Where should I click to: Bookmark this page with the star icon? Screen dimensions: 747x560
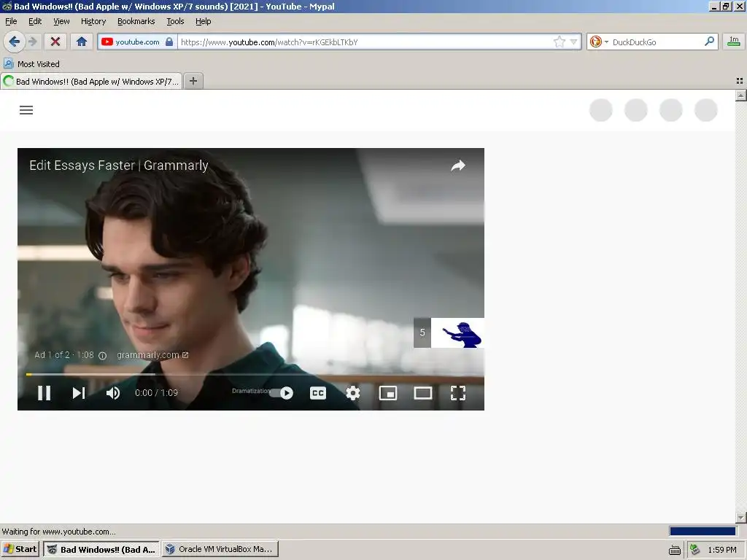(x=560, y=42)
